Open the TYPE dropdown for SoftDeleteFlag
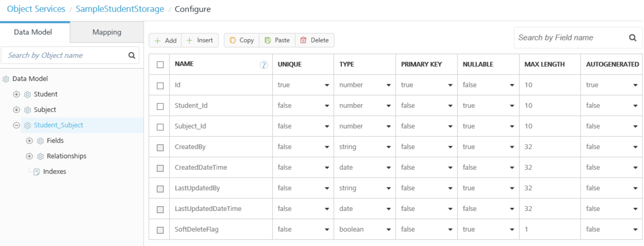Viewport: 644px width, 246px height. click(x=388, y=229)
